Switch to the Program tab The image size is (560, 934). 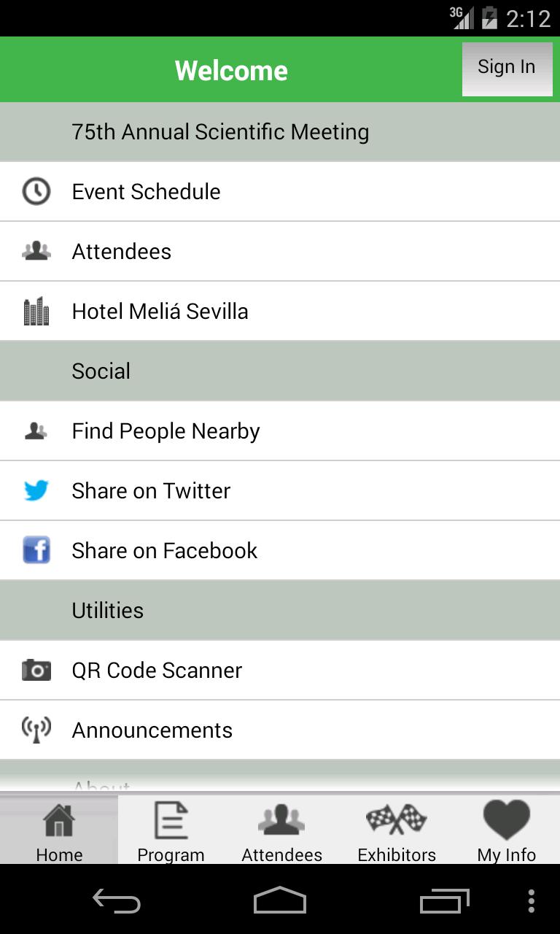click(171, 830)
